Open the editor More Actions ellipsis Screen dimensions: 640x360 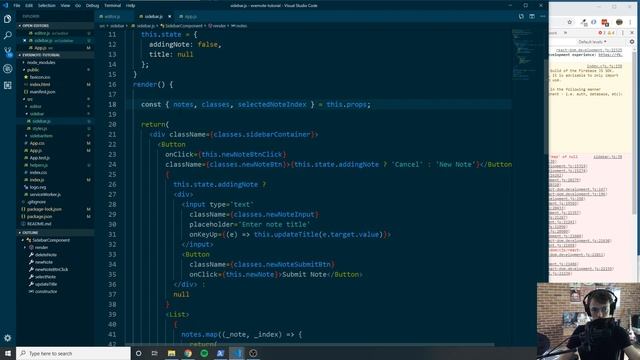[x=542, y=16]
